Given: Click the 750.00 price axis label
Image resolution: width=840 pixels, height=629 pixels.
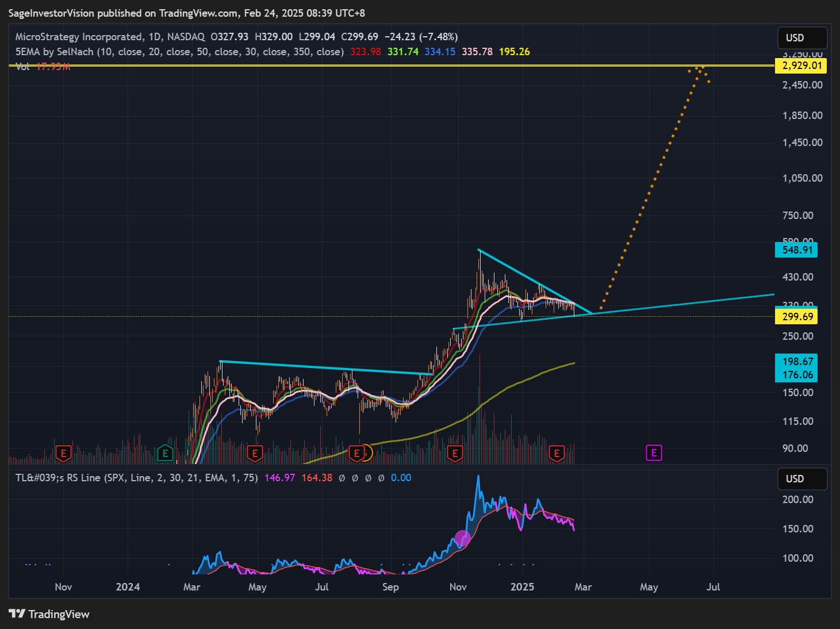Looking at the screenshot, I should coord(798,216).
